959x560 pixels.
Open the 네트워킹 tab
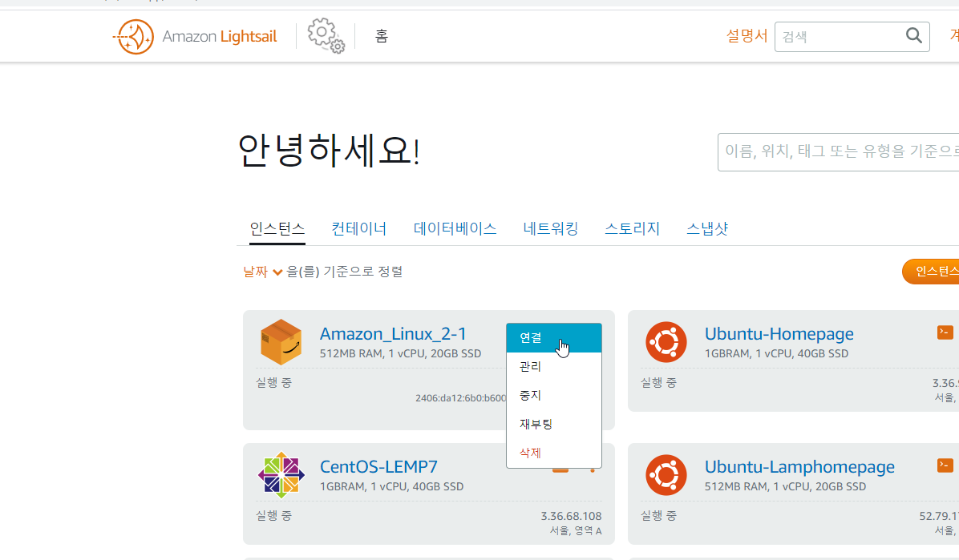(x=550, y=228)
